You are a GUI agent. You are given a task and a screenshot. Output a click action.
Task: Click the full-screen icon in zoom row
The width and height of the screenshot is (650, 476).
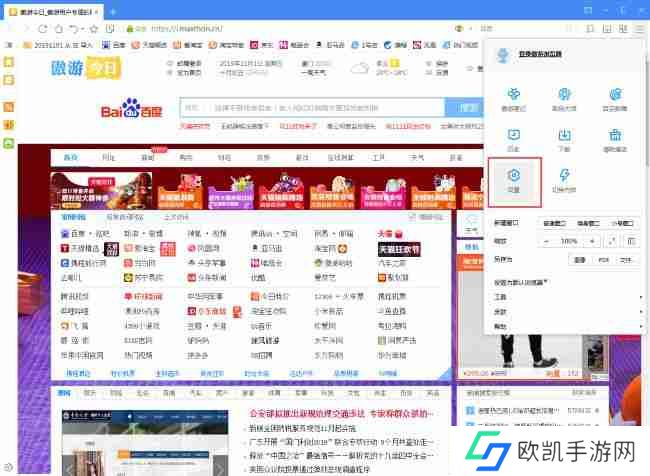612,241
